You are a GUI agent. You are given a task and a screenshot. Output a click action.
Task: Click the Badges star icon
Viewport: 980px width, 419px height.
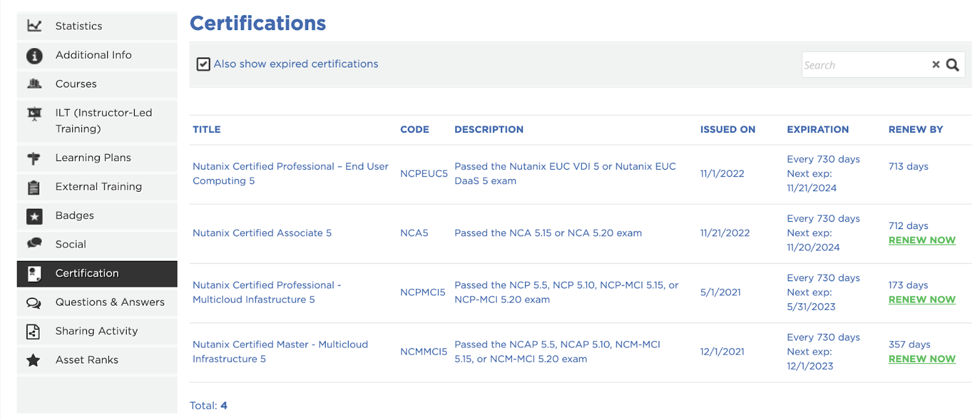[x=34, y=216]
